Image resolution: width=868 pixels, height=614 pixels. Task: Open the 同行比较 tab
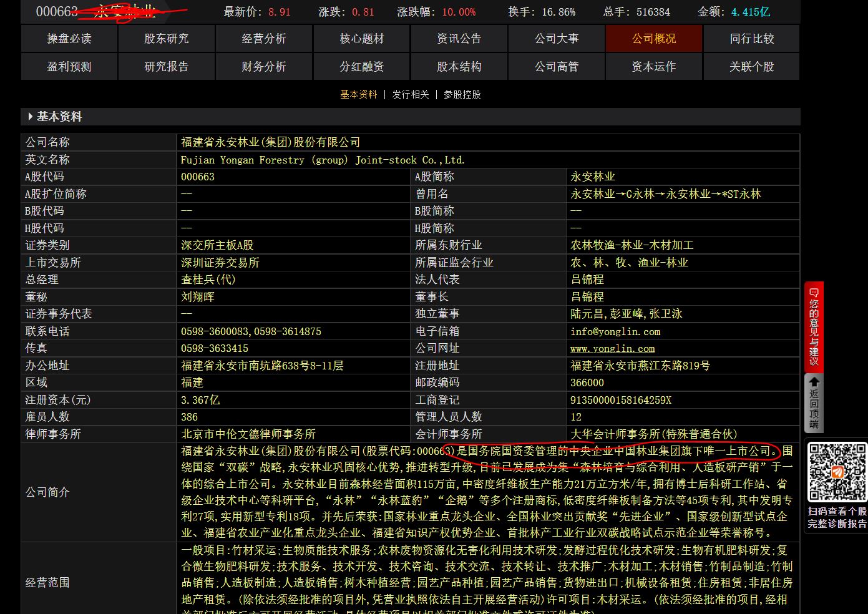click(751, 39)
